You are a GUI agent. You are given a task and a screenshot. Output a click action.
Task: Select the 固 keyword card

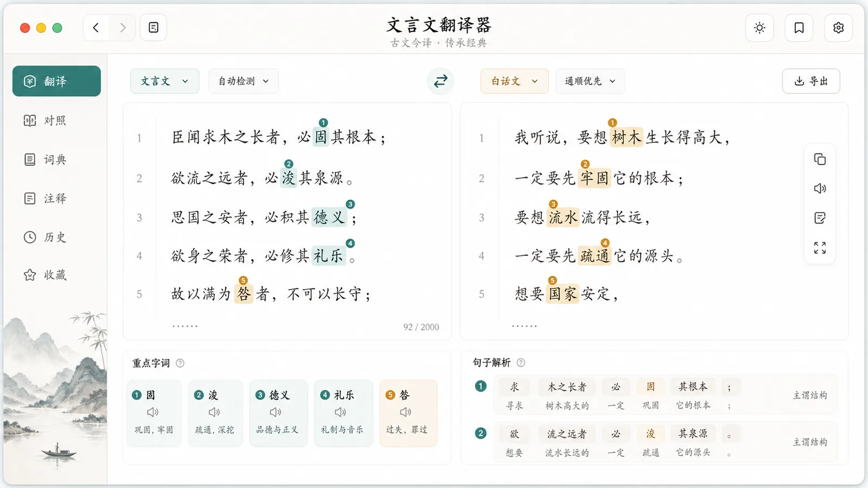tap(154, 413)
